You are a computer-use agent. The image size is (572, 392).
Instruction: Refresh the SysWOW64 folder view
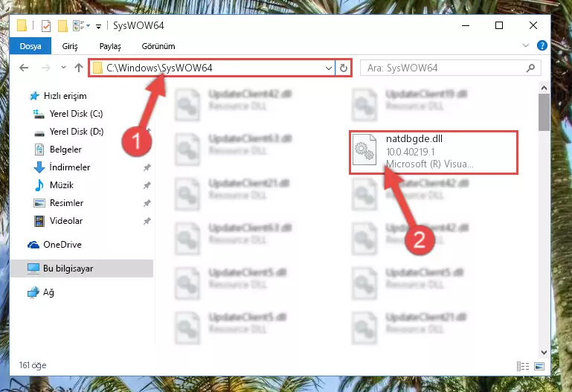click(x=343, y=68)
